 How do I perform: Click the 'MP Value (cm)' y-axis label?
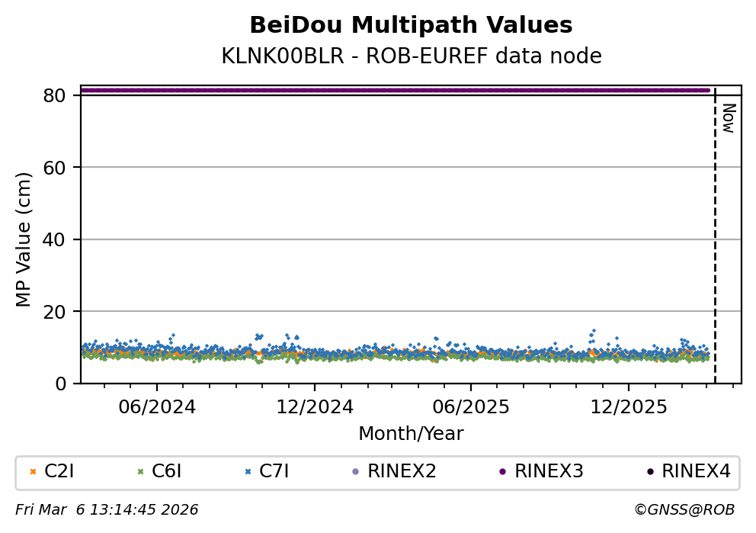tap(24, 240)
